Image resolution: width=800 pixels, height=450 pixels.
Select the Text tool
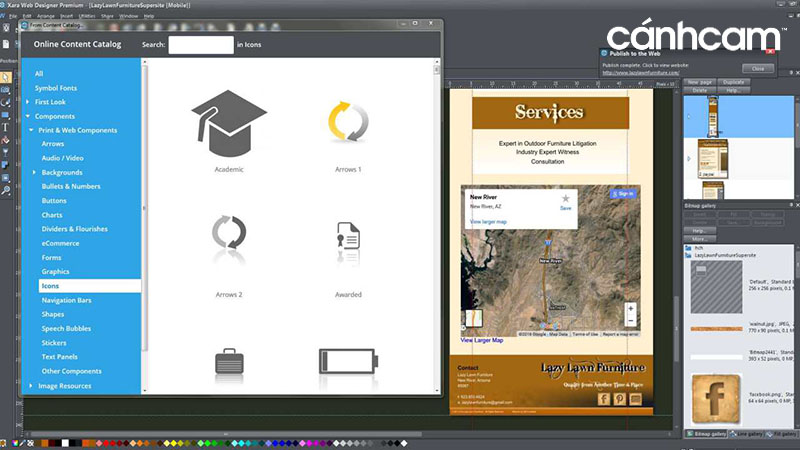pyautogui.click(x=6, y=128)
